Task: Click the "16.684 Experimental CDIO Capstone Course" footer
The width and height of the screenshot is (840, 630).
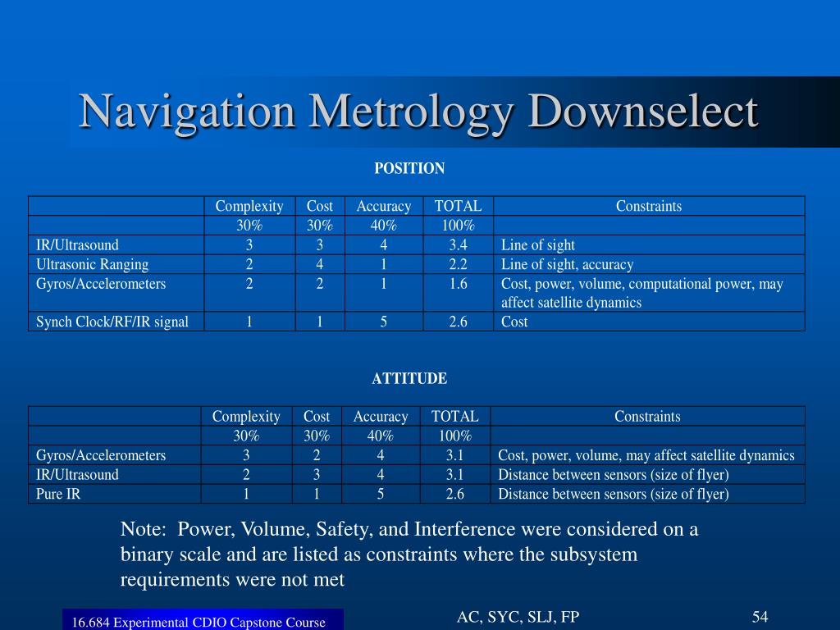Action: point(199,622)
